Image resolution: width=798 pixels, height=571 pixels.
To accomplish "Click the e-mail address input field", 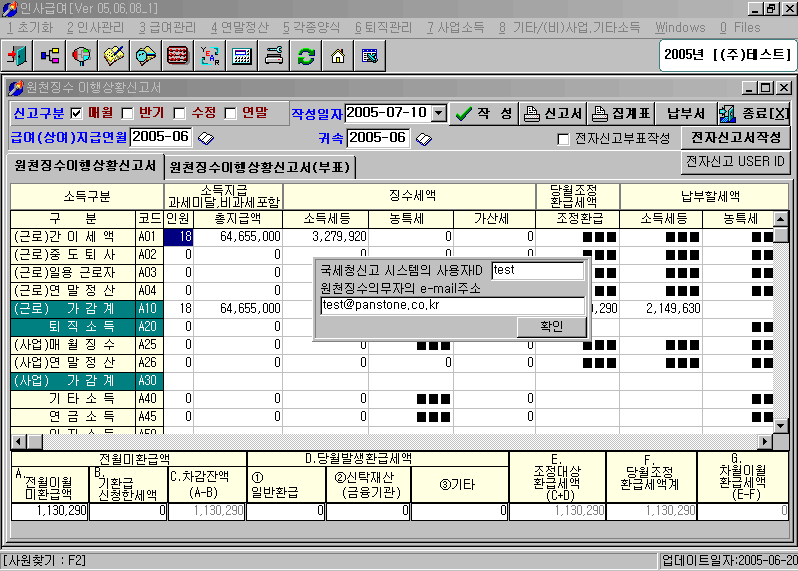I will point(452,306).
